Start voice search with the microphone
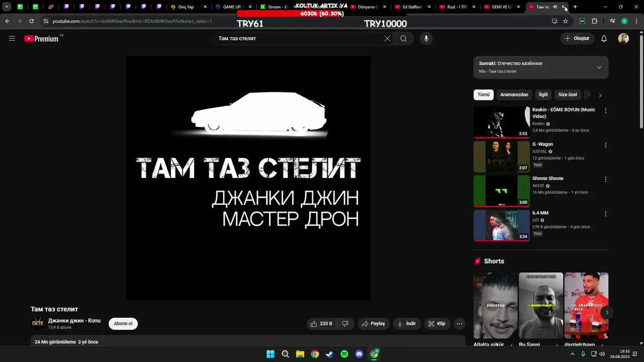The image size is (644, 362). pyautogui.click(x=426, y=39)
